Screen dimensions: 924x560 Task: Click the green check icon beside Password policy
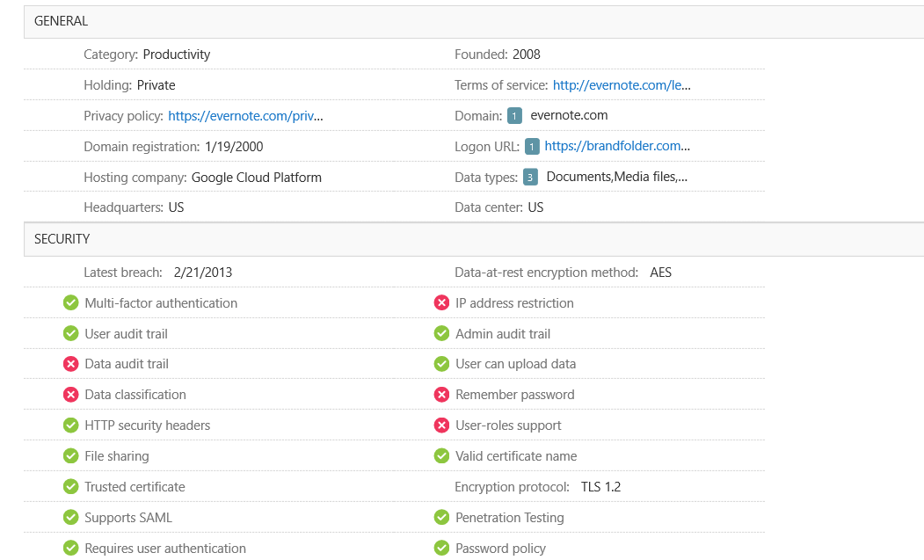pyautogui.click(x=441, y=549)
